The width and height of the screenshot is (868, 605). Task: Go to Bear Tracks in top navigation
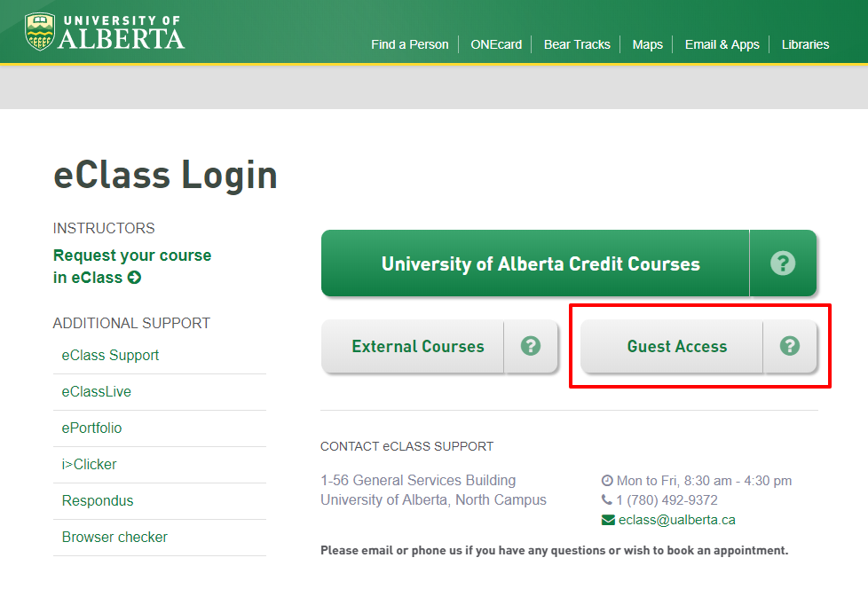[x=577, y=44]
